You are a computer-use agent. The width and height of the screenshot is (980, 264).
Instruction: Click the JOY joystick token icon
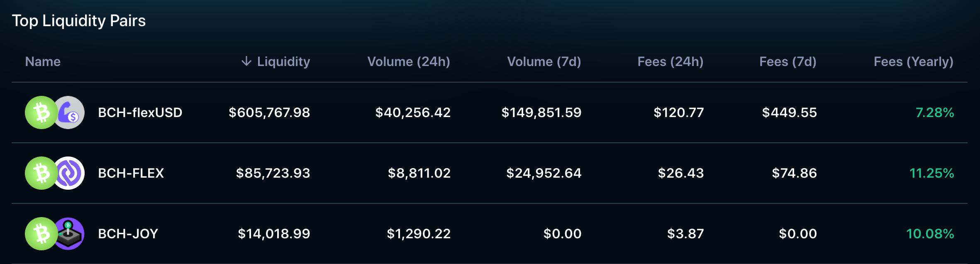pos(69,234)
